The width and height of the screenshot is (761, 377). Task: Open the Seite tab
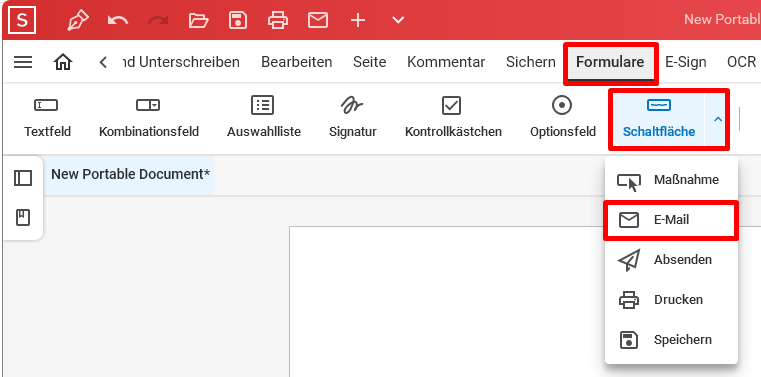pos(369,62)
